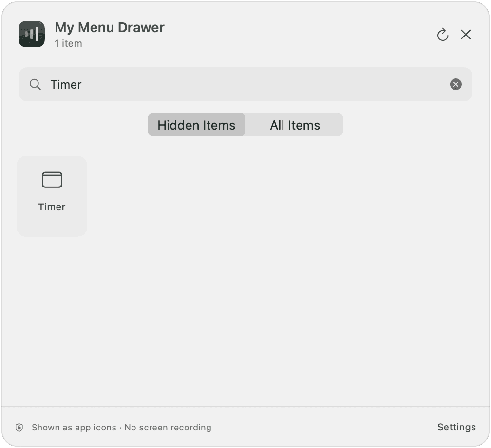Switch to the Hidden Items tab

196,125
